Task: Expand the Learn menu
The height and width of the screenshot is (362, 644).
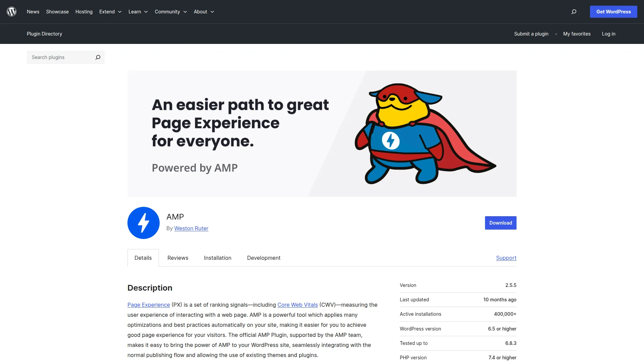Action: point(138,12)
